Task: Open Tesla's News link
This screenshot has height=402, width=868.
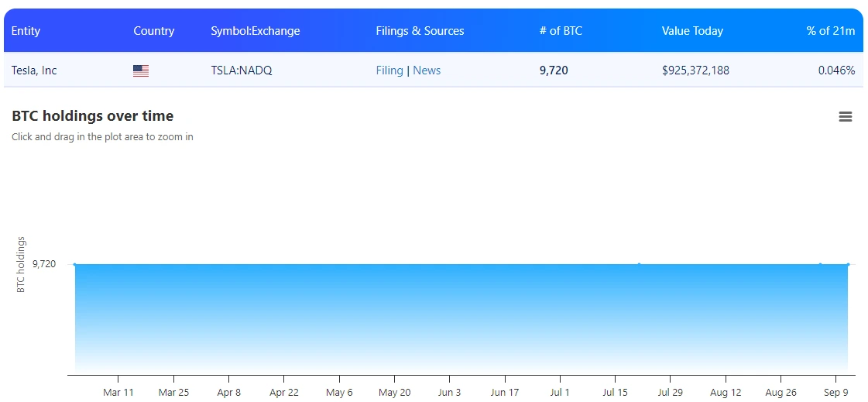Action: click(x=427, y=70)
